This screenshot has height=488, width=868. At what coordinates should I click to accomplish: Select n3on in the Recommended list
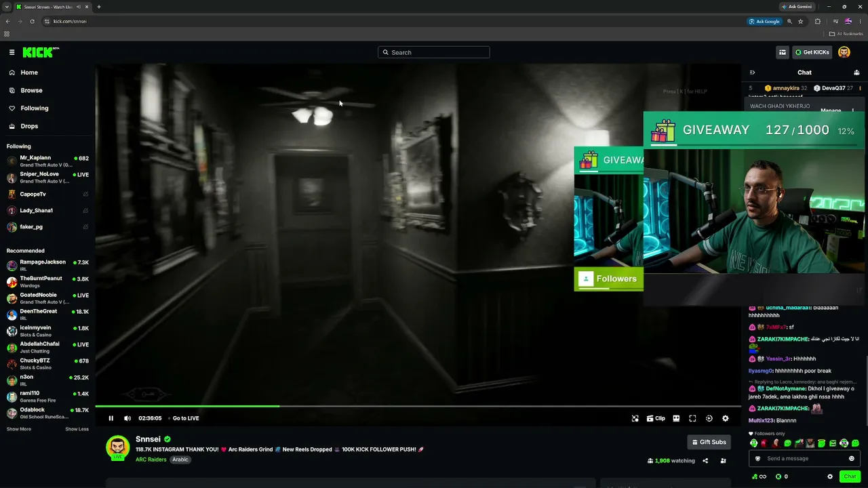point(47,380)
